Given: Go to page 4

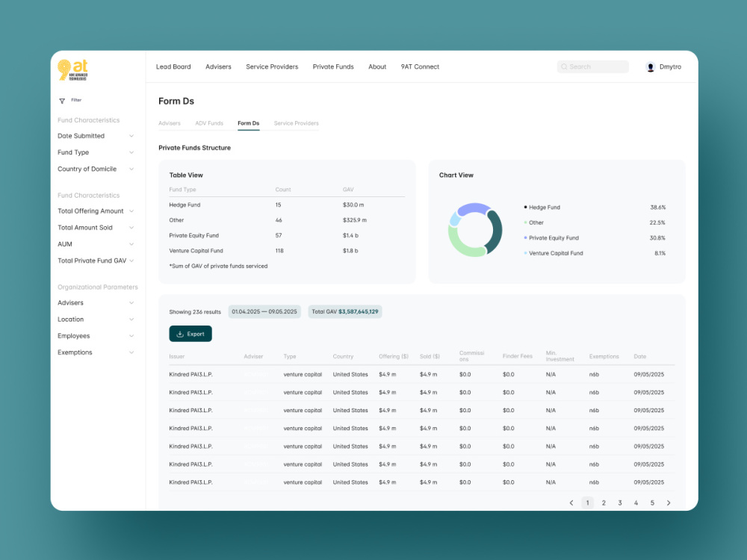Looking at the screenshot, I should [x=636, y=503].
